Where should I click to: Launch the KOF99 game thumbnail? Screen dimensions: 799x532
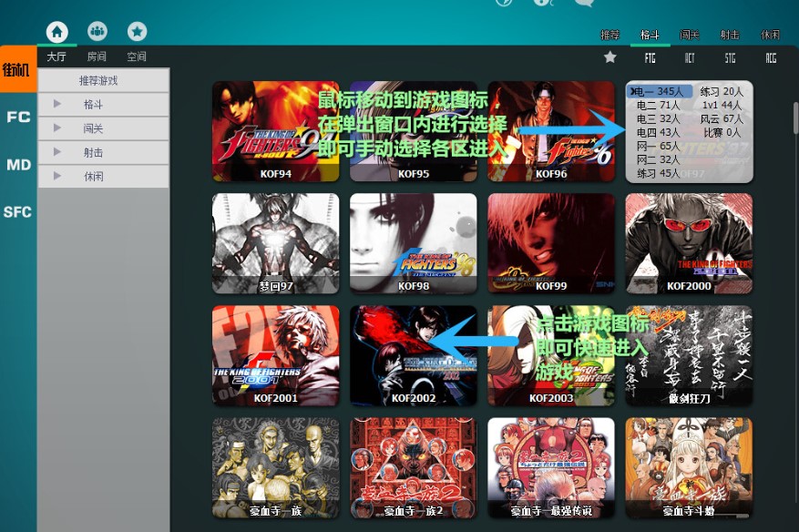tap(551, 243)
